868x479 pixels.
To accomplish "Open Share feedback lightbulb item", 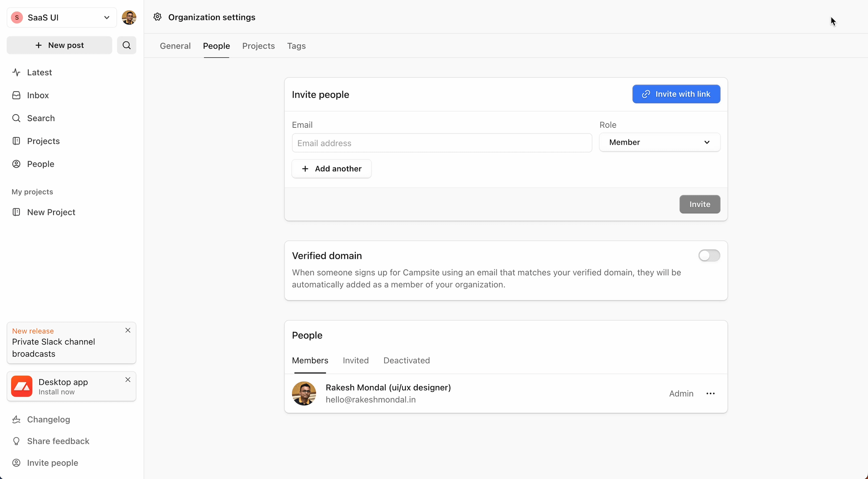I will click(x=58, y=441).
